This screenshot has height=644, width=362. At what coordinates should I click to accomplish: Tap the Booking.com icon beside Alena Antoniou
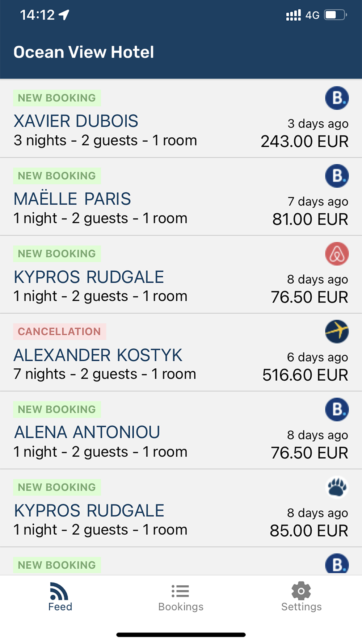click(x=337, y=409)
